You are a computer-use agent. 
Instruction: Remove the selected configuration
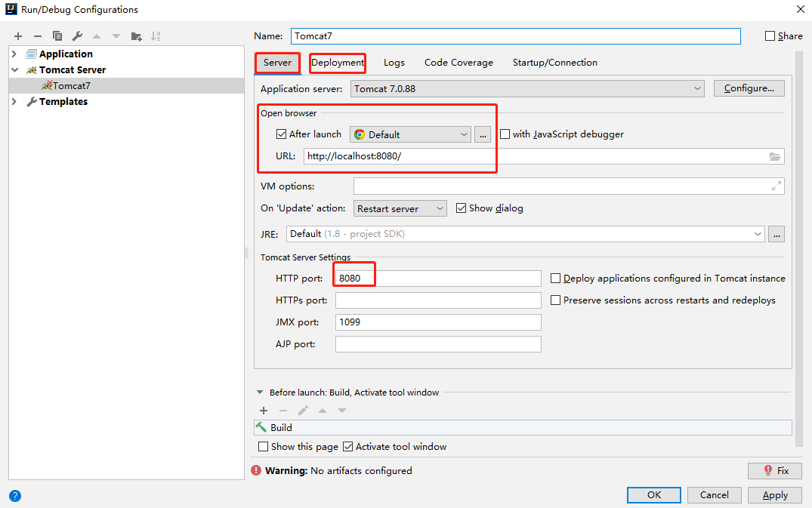click(38, 35)
